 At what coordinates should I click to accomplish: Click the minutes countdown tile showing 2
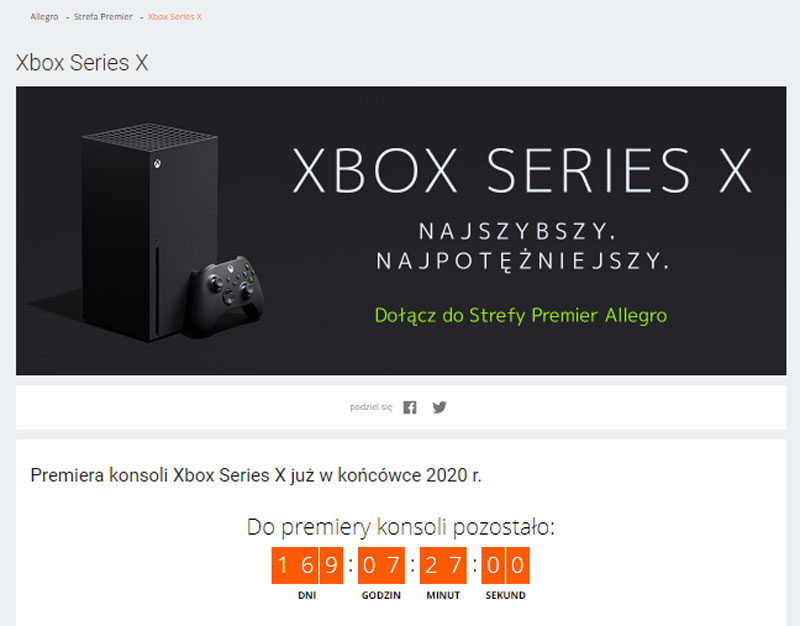[432, 566]
